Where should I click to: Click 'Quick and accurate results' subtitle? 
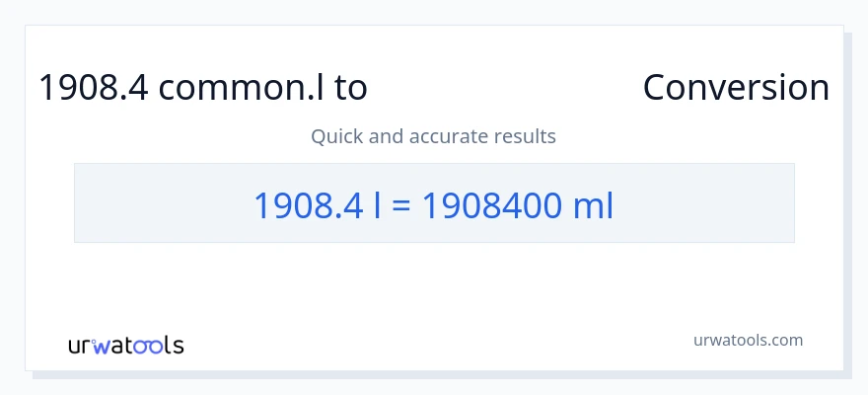tap(433, 136)
